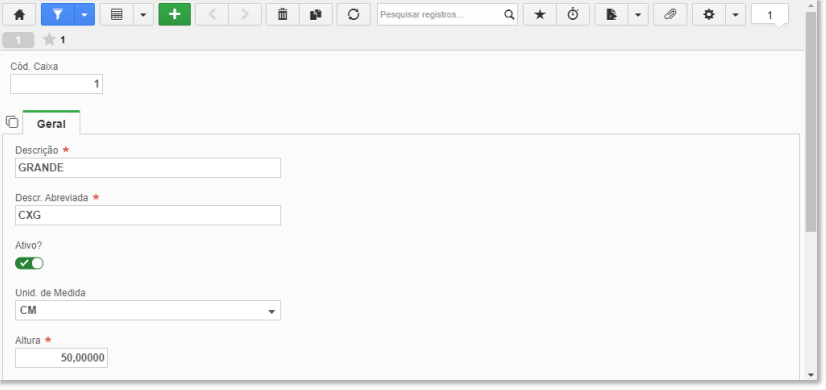Image resolution: width=826 pixels, height=390 pixels.
Task: Expand the grid view dropdown arrow
Action: click(143, 15)
